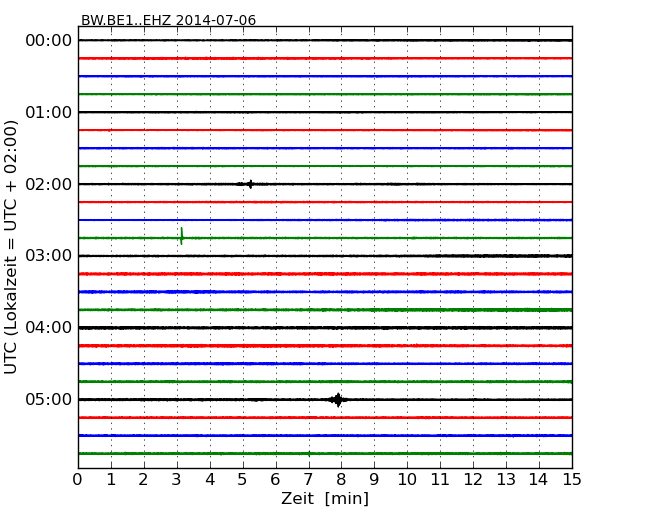Image resolution: width=650 pixels, height=520 pixels.
Task: Click the plot title BW.BE1..EHZ 2014-07-06
Action: pos(168,20)
